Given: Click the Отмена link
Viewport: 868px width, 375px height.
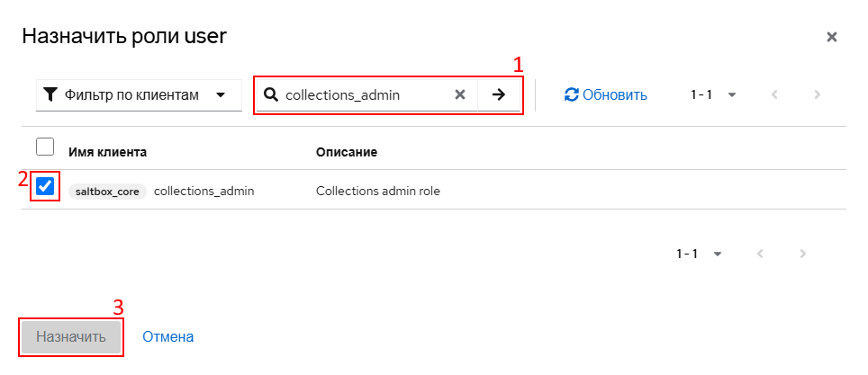Looking at the screenshot, I should click(x=168, y=337).
